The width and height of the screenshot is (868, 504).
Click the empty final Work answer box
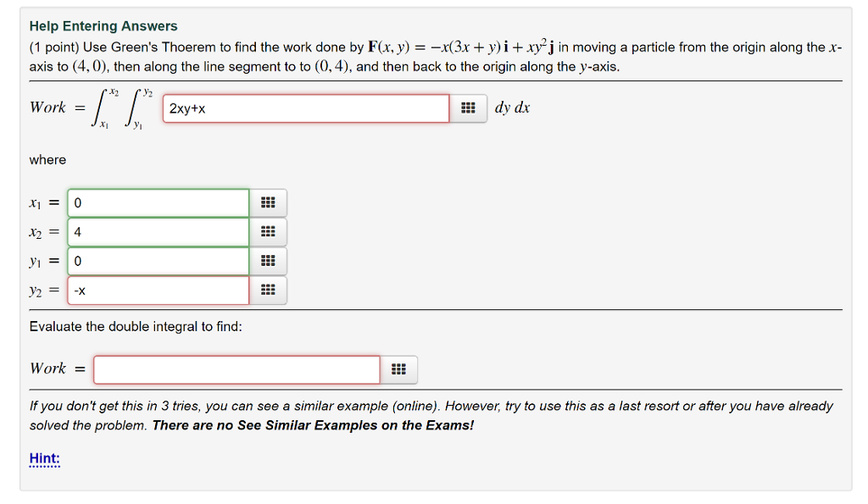tap(237, 369)
